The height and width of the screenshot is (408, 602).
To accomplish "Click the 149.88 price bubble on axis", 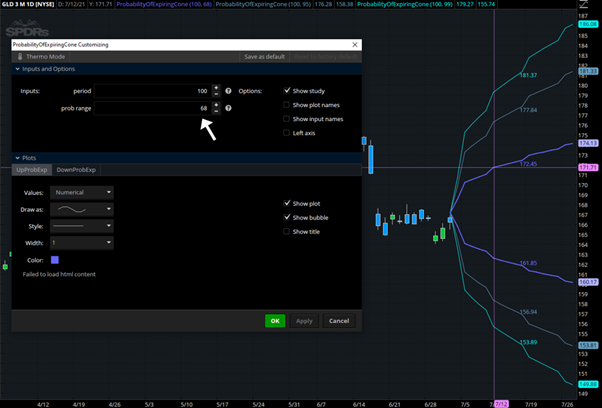I will 588,384.
